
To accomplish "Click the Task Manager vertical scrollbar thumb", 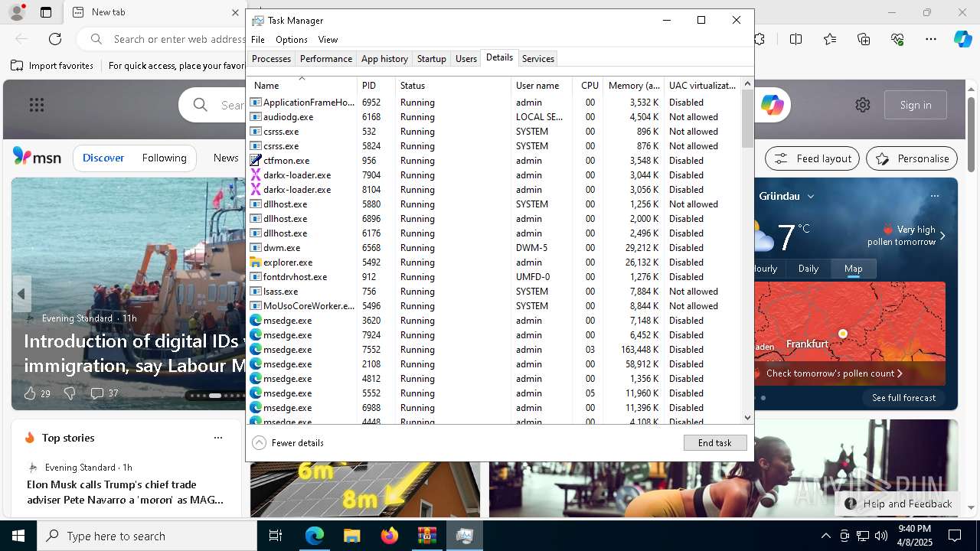I will pos(748,119).
